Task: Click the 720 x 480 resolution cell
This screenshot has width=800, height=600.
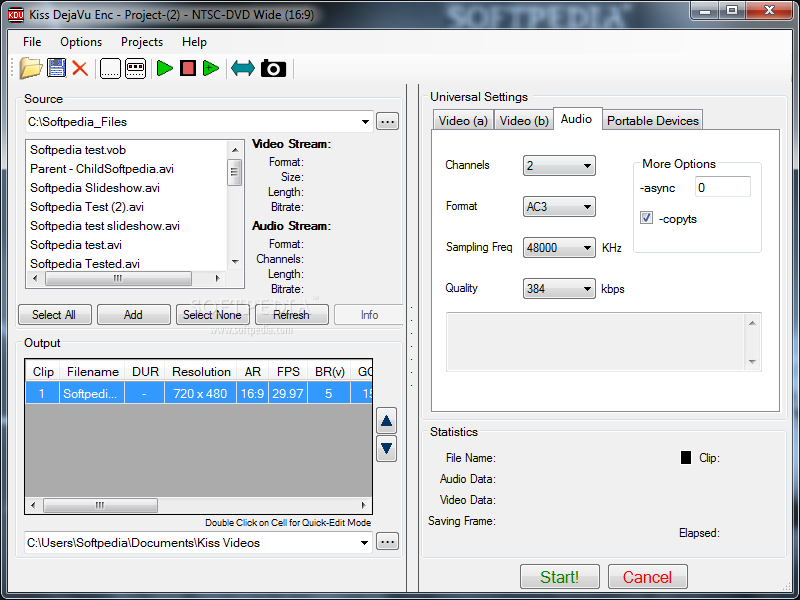Action: click(200, 393)
